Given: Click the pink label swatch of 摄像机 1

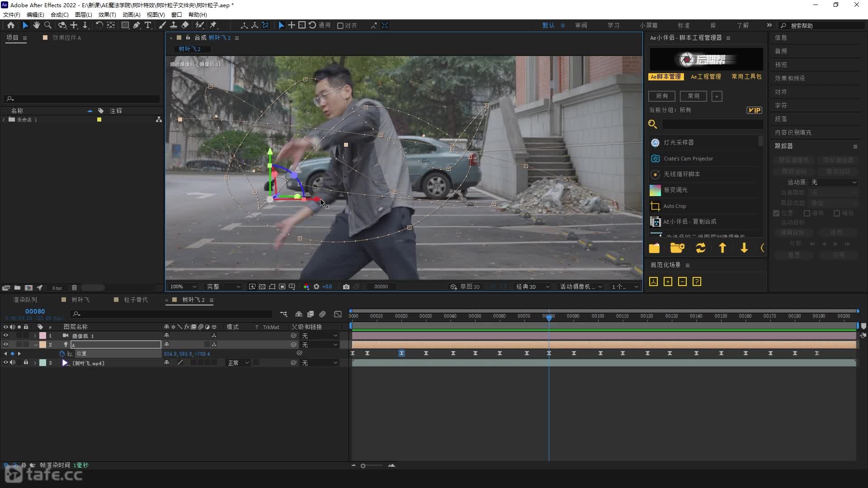Looking at the screenshot, I should click(42, 336).
